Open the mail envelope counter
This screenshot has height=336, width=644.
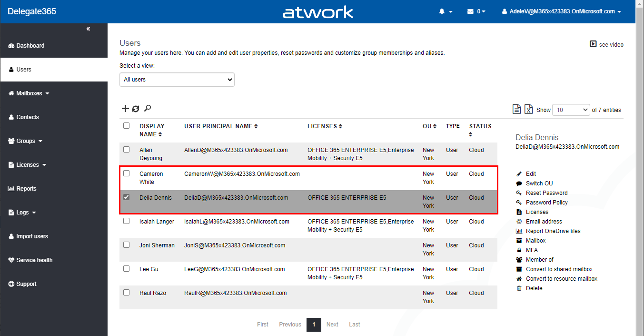[476, 11]
